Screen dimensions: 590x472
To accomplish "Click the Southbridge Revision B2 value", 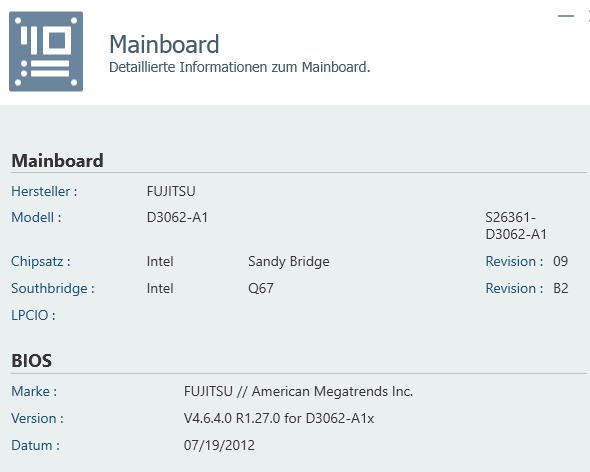I will pos(560,289).
